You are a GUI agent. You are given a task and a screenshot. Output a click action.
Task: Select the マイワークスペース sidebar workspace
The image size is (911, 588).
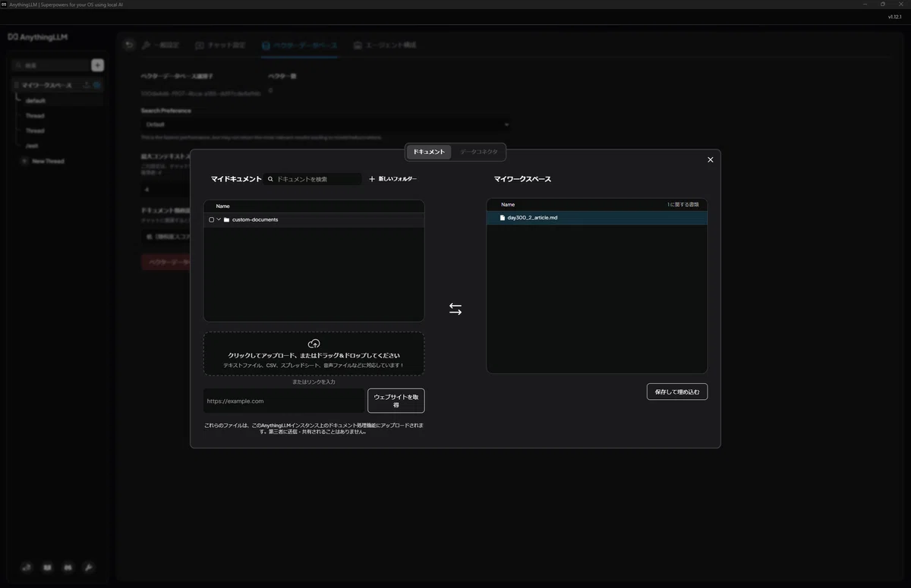(x=47, y=86)
